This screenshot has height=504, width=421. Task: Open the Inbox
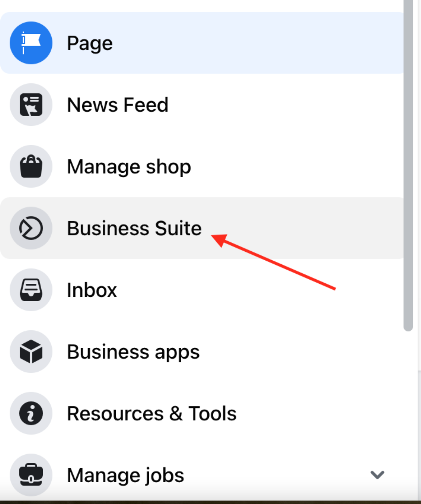coord(91,290)
